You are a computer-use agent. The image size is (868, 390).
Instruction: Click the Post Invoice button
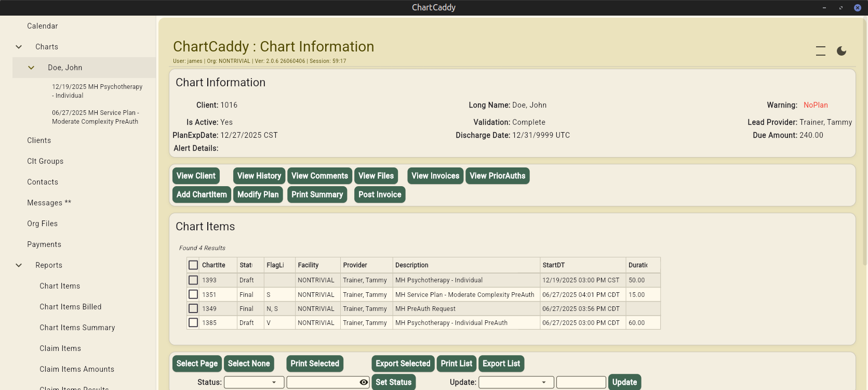pyautogui.click(x=380, y=194)
